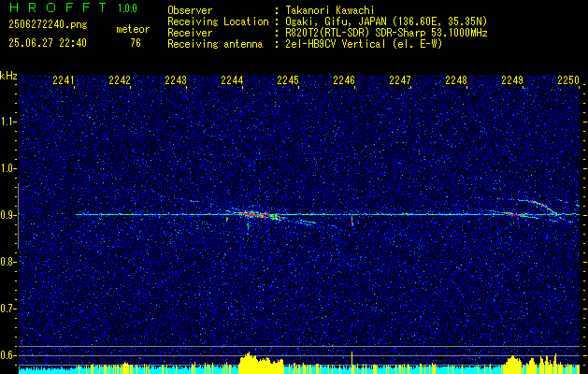Click the 2241 time axis marker
588x374 pixels.
(x=63, y=80)
